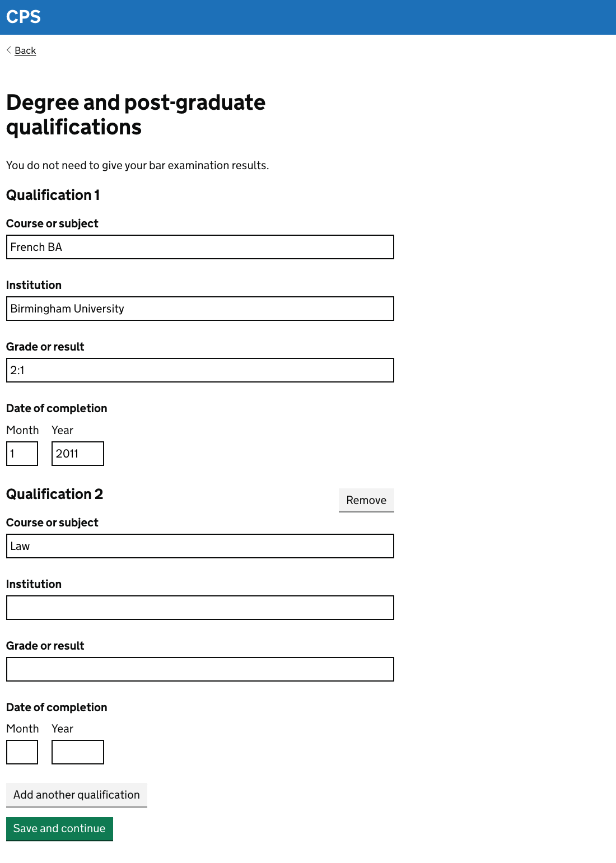Select the empty Month field under Qualification 2
The image size is (616, 863).
(22, 752)
